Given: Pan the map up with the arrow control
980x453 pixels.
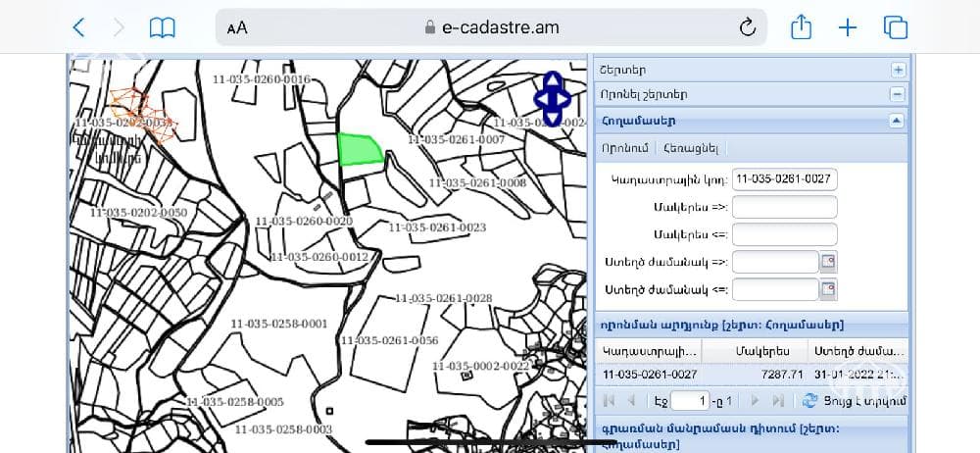Looking at the screenshot, I should pos(553,80).
